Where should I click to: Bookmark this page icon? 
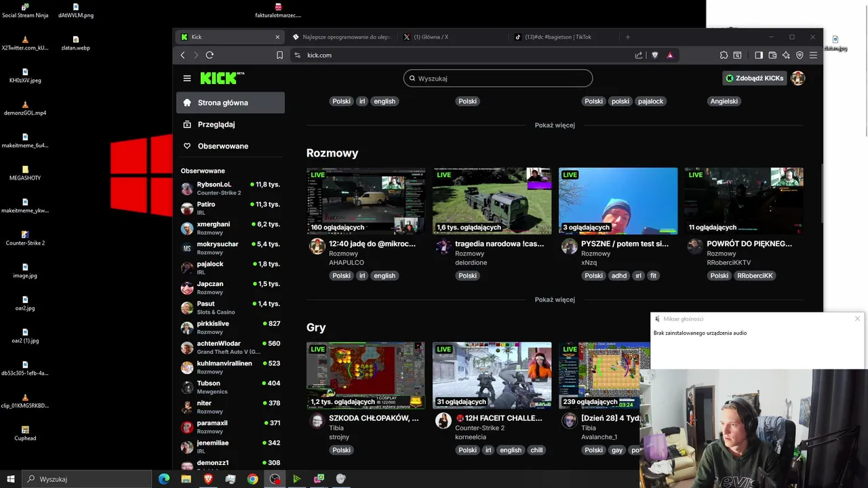[x=279, y=55]
